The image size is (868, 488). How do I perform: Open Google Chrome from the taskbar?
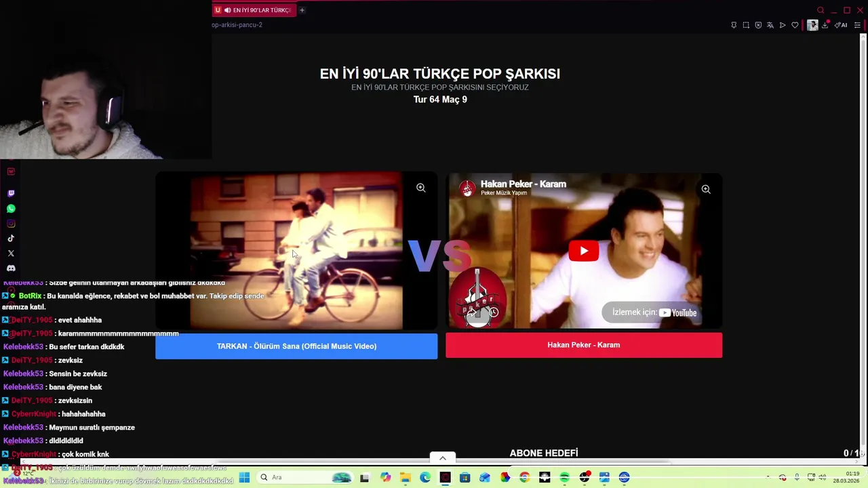pyautogui.click(x=524, y=478)
